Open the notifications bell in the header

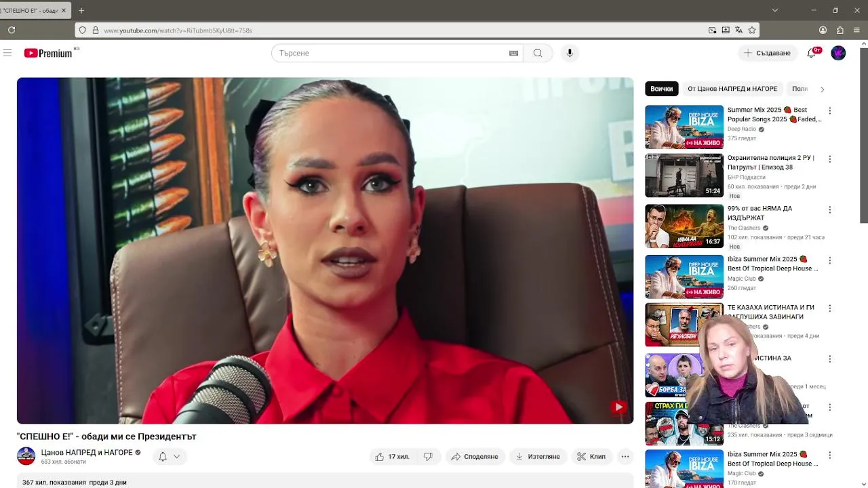click(811, 53)
